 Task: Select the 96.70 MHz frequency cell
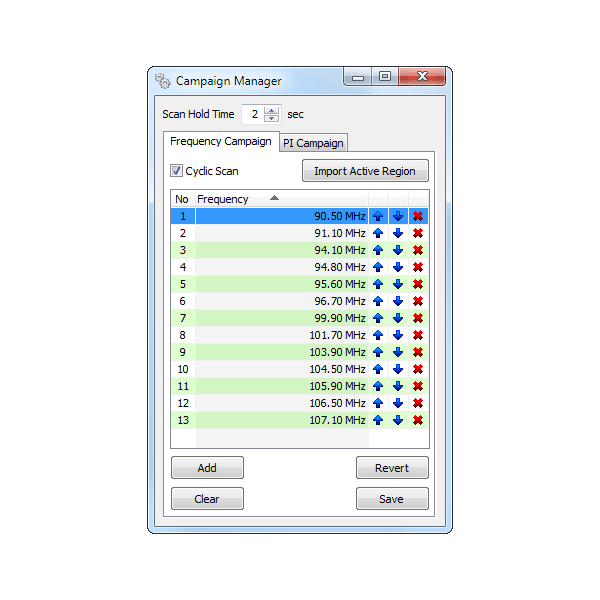tap(282, 301)
